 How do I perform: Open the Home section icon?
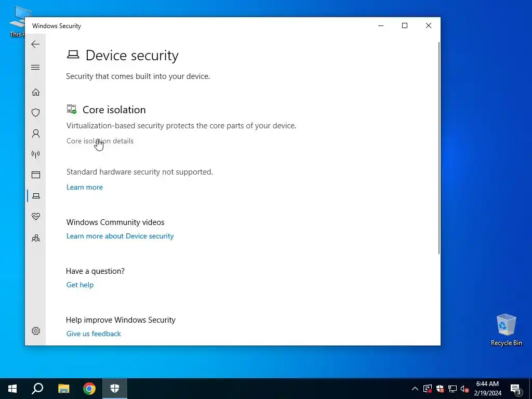(x=36, y=92)
